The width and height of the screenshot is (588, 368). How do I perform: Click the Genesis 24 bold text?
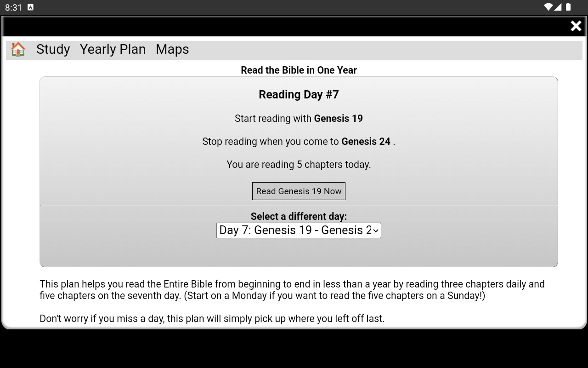click(x=366, y=141)
